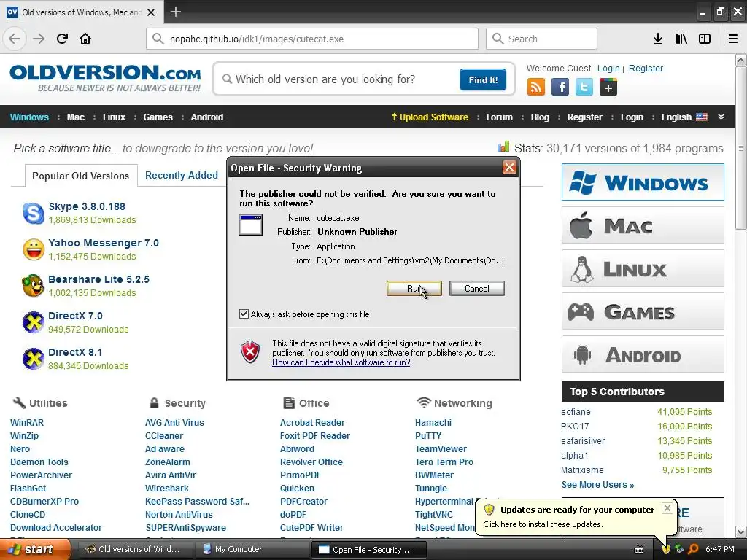Image resolution: width=747 pixels, height=560 pixels.
Task: Select the Android nav menu item
Action: [206, 117]
